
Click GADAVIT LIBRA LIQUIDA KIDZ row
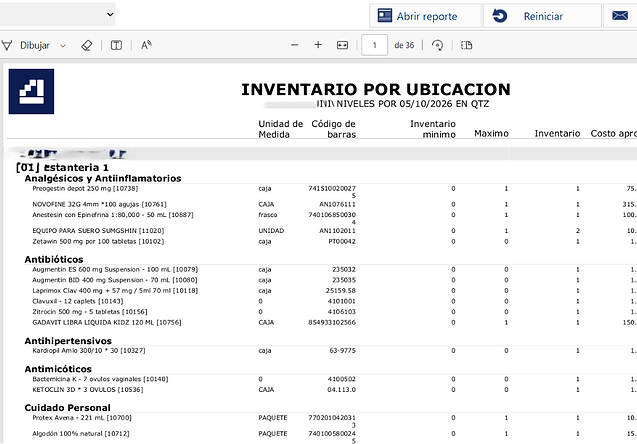(106, 322)
